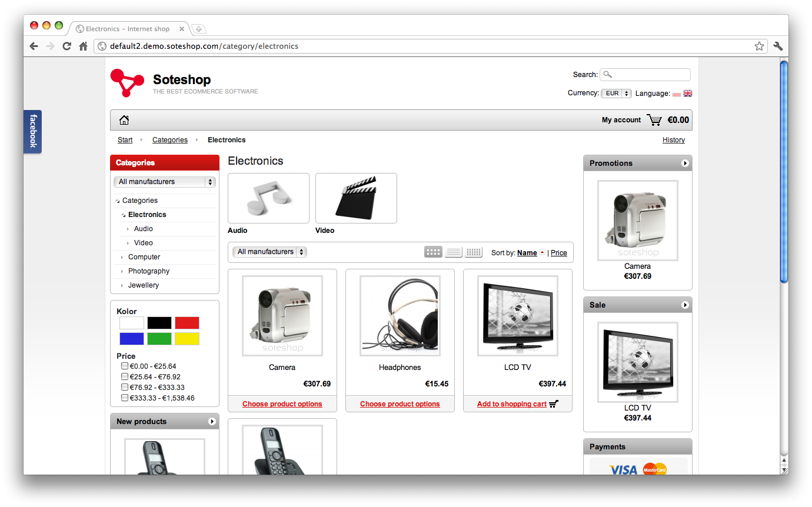The height and width of the screenshot is (507, 812).
Task: Open the Categories breadcrumb link
Action: coord(169,139)
